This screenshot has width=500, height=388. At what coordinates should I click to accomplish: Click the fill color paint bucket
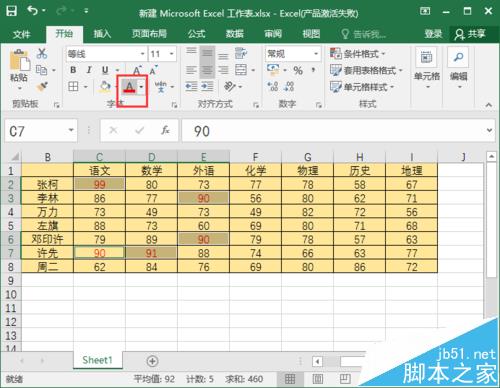[105, 87]
